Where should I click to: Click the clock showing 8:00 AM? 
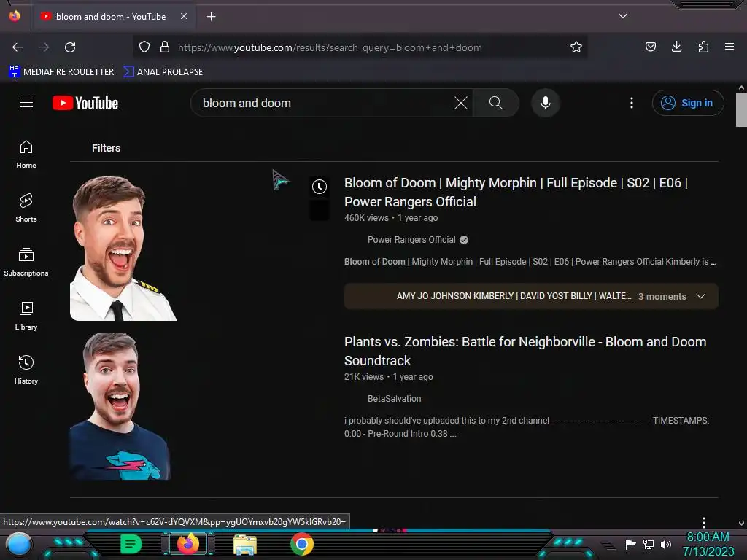coord(708,537)
